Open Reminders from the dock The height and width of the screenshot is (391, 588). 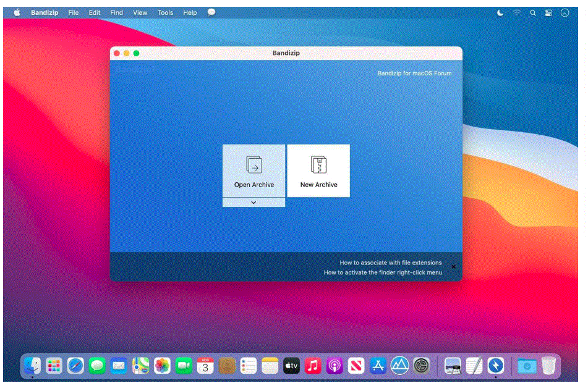click(249, 366)
